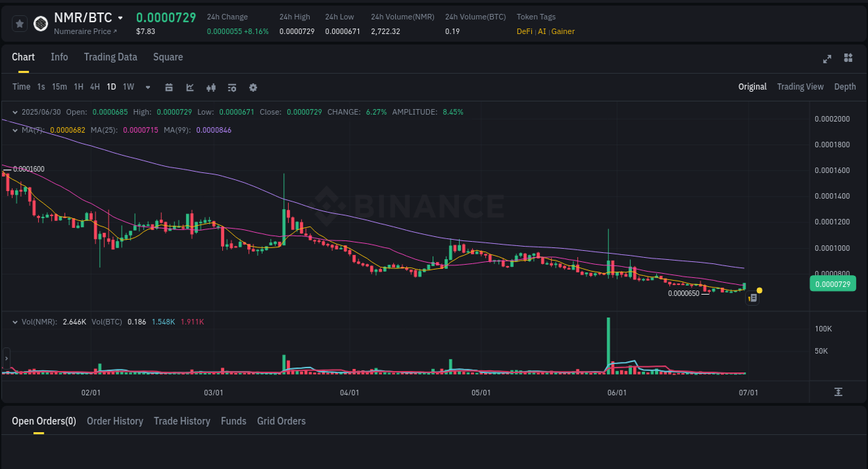Open chart settings via the gear icon

[253, 87]
